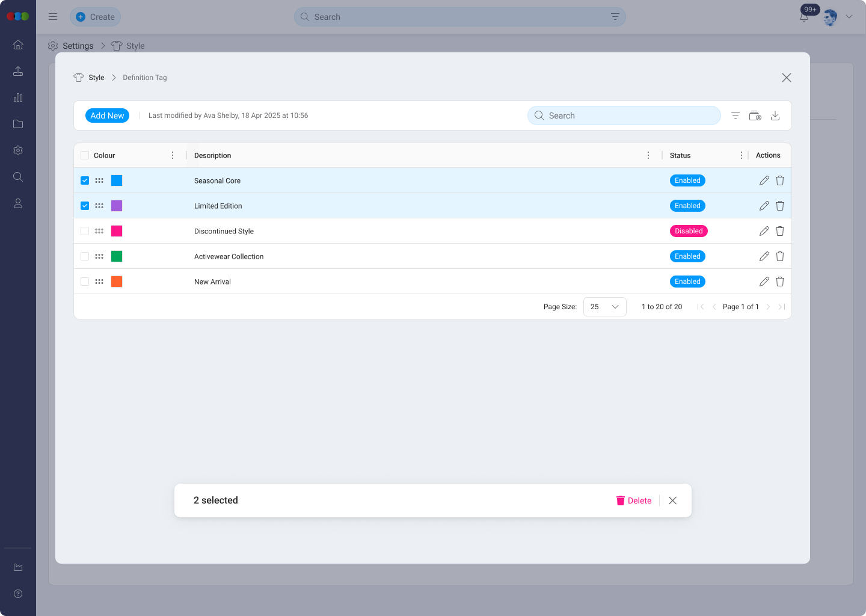Click the orange colour swatch for New Arrival
The height and width of the screenshot is (616, 866).
[117, 282]
